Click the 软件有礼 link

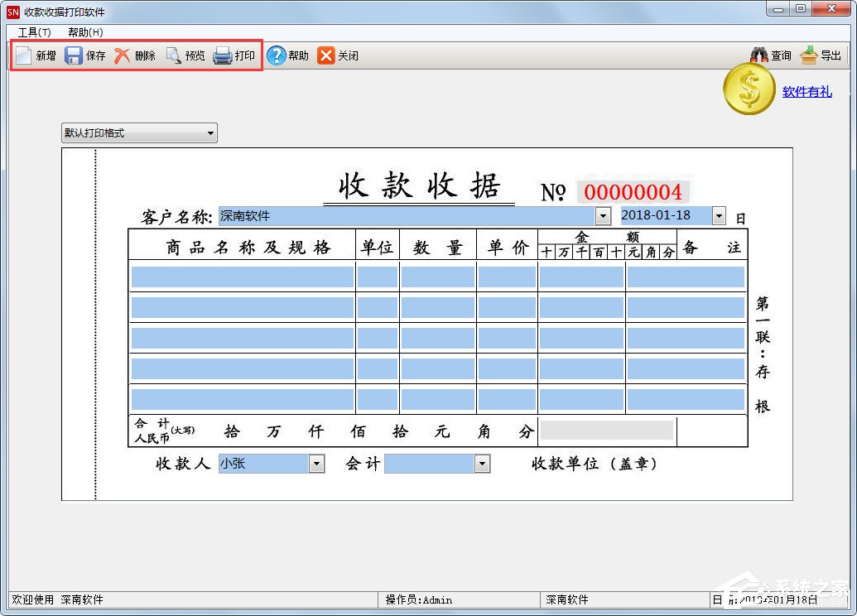tap(806, 92)
